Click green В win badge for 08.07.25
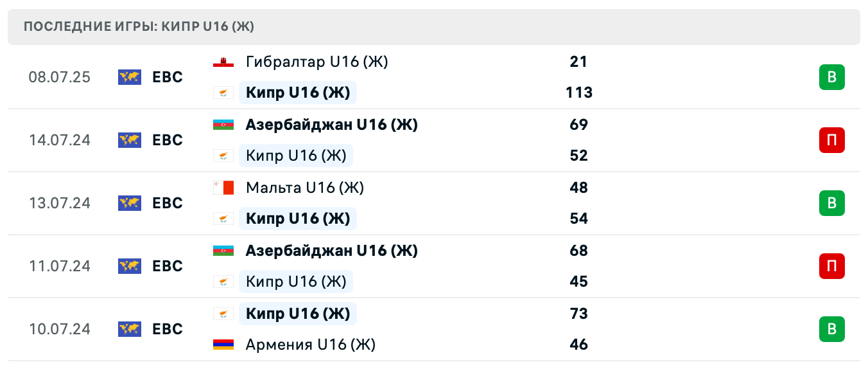Screen dimensions: 868x369 click(x=831, y=77)
